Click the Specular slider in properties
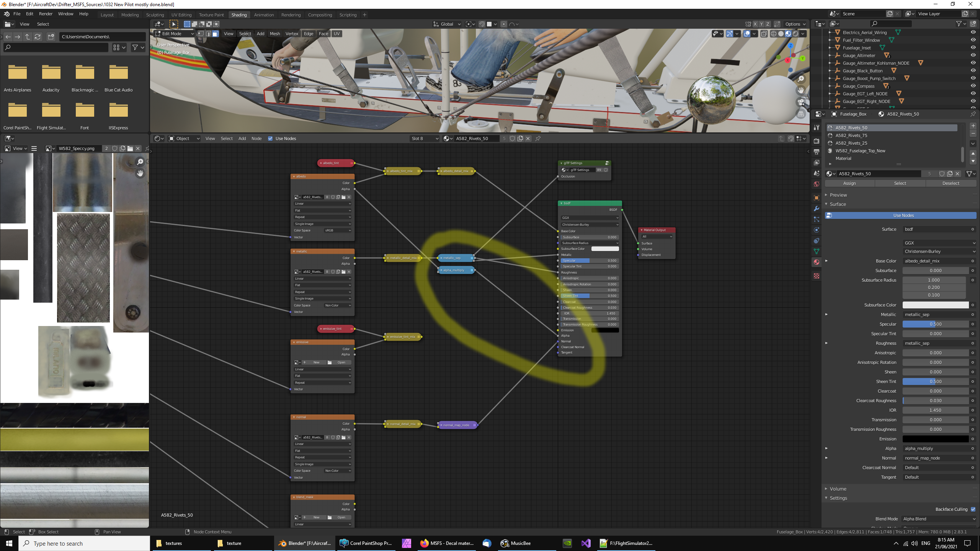The width and height of the screenshot is (980, 551). [936, 324]
